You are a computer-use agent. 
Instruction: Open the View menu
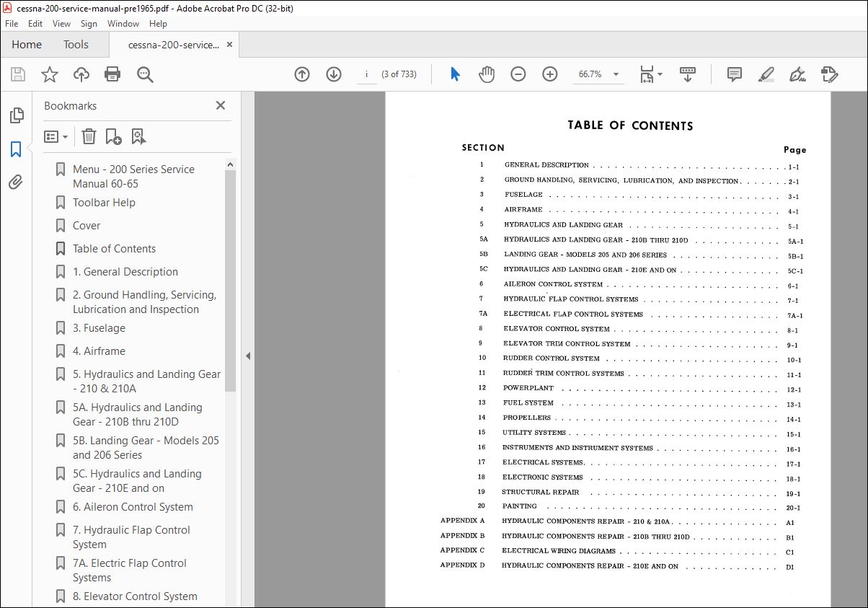pyautogui.click(x=62, y=24)
